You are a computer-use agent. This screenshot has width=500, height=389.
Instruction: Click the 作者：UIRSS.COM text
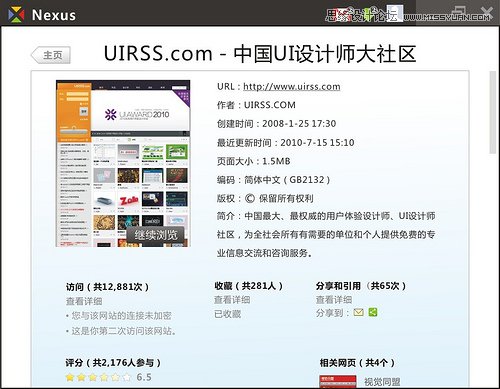coord(256,105)
